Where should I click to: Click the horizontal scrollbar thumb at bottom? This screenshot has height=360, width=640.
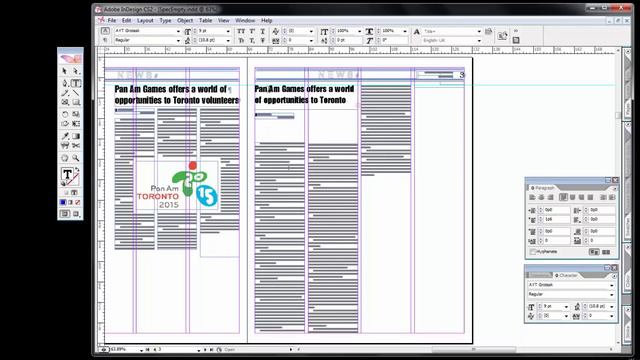pos(474,349)
